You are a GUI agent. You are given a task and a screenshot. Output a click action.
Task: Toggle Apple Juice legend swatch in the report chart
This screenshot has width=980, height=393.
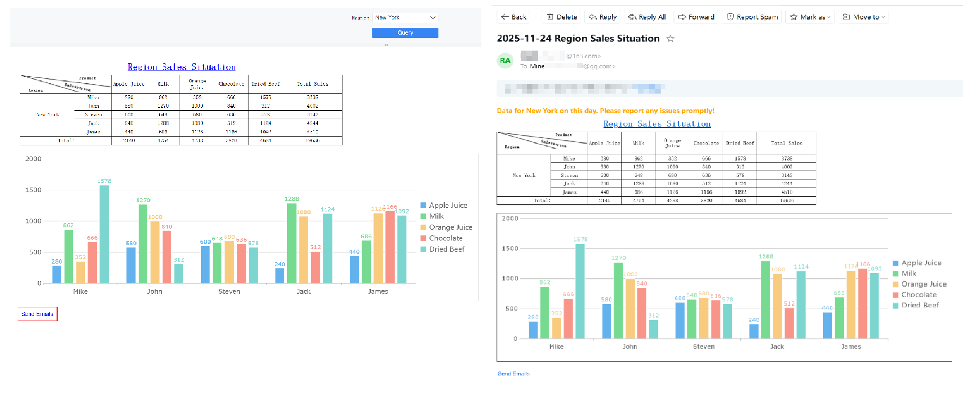coord(423,205)
